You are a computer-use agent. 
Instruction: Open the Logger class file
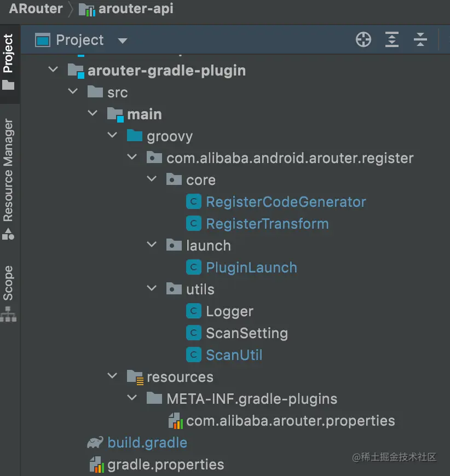click(x=229, y=311)
